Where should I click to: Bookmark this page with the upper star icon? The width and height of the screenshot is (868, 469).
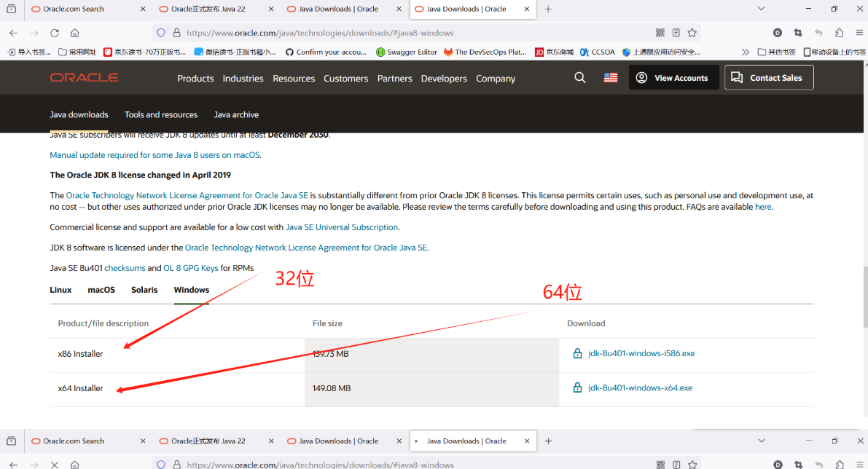coord(692,33)
